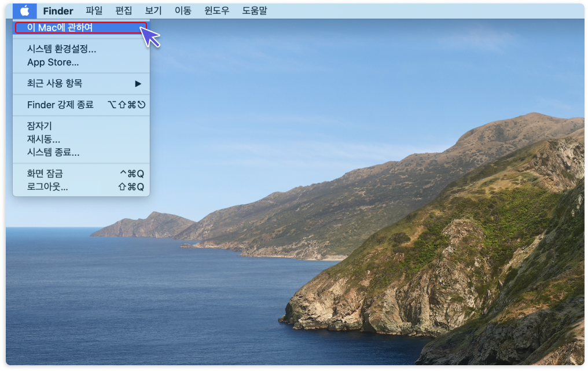Open the 이동 menu
Image resolution: width=588 pixels, height=371 pixels.
pyautogui.click(x=183, y=11)
